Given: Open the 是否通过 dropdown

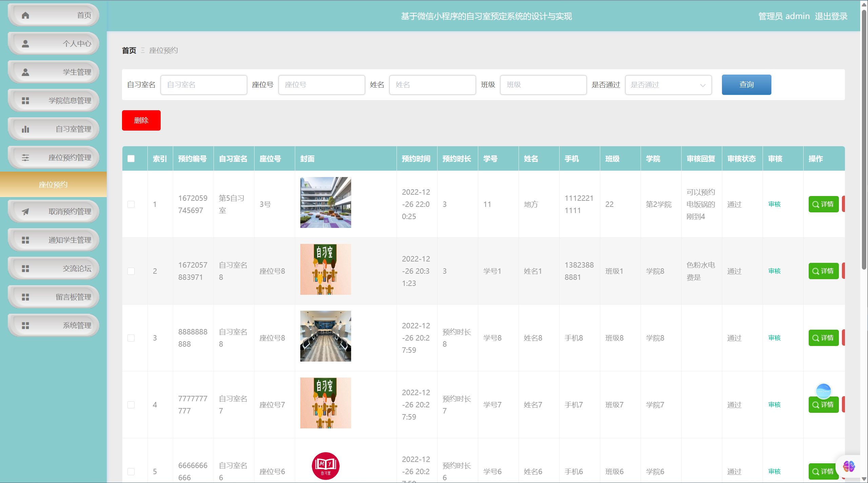Looking at the screenshot, I should 668,85.
